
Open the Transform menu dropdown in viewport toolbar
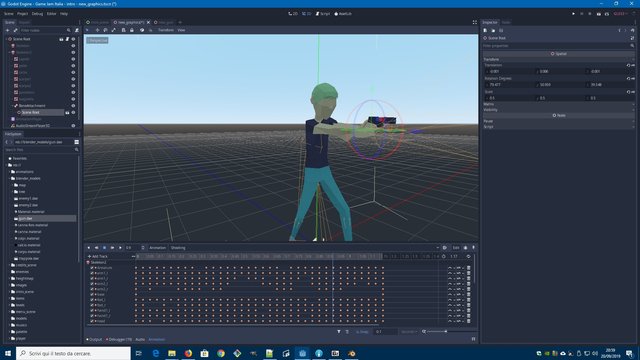tap(166, 30)
